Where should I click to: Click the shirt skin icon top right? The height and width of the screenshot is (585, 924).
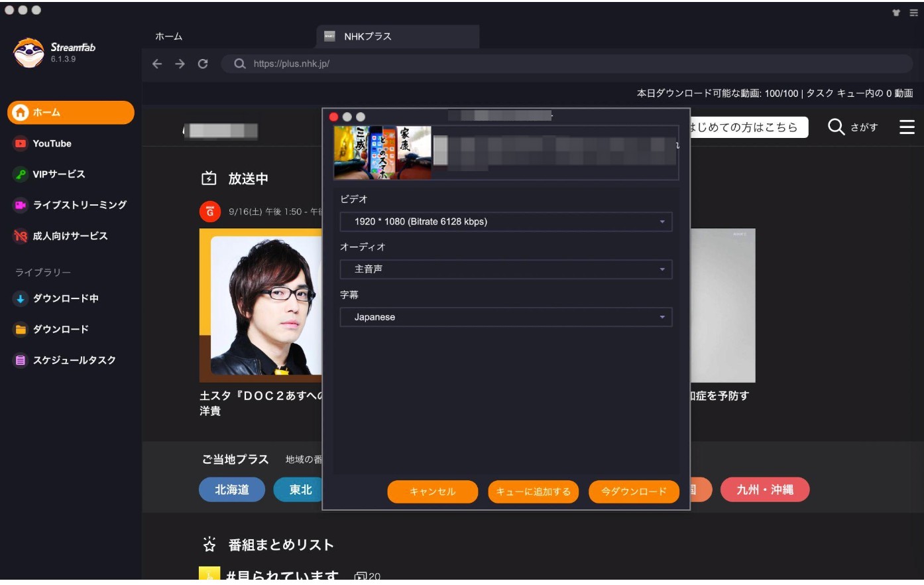pos(896,13)
